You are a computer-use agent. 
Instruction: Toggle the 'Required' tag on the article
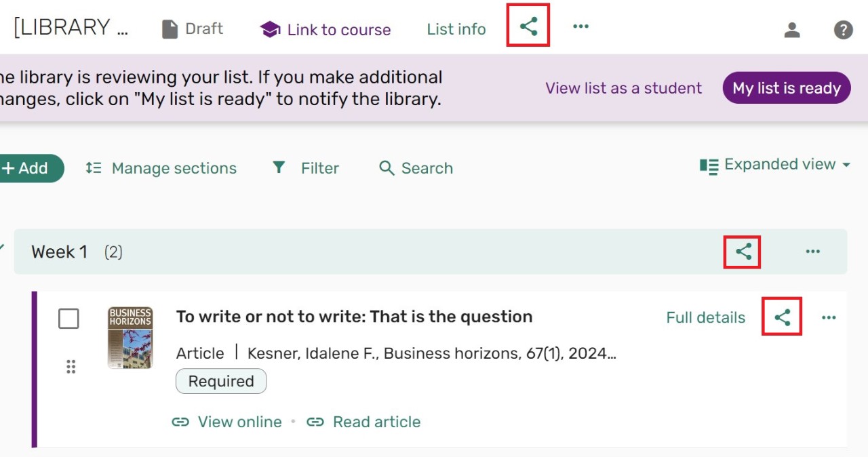(x=221, y=381)
